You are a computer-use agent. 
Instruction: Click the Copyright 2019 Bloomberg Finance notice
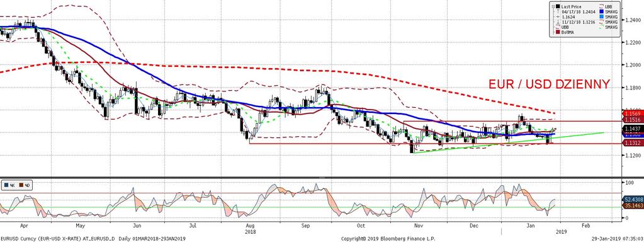(388, 238)
